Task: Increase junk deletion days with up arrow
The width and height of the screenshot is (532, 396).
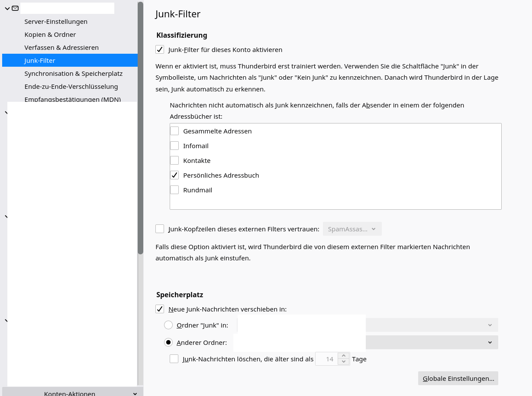Action: tap(344, 356)
